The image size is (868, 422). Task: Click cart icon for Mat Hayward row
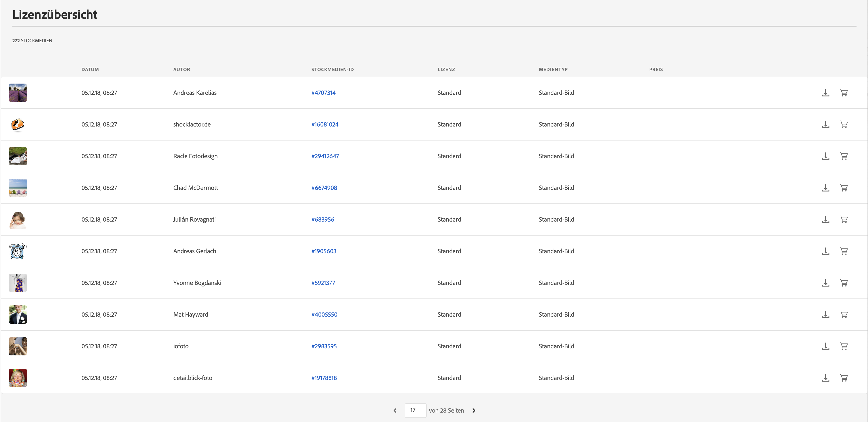coord(843,314)
